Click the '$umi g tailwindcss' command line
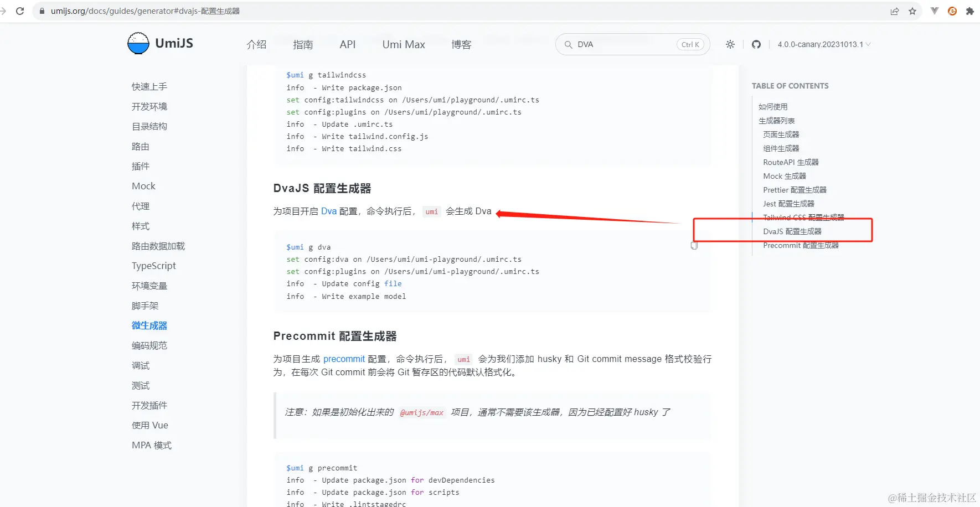The width and height of the screenshot is (980, 507). click(326, 75)
